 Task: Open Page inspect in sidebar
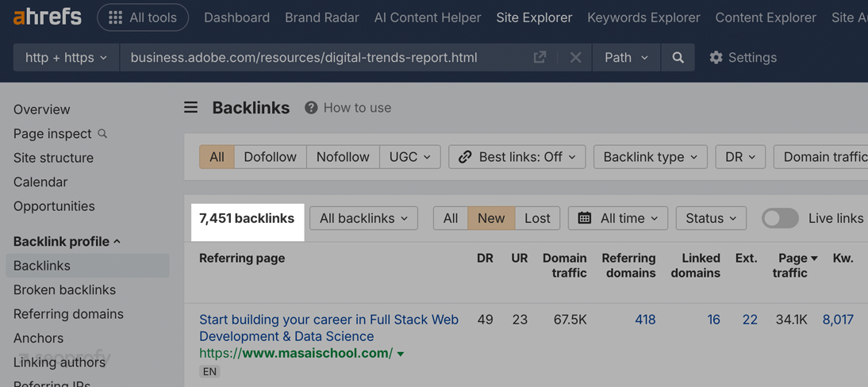pos(60,134)
